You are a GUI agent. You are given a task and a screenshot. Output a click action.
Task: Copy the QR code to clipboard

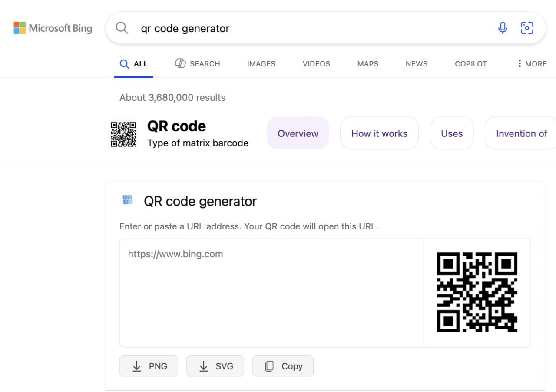point(283,366)
